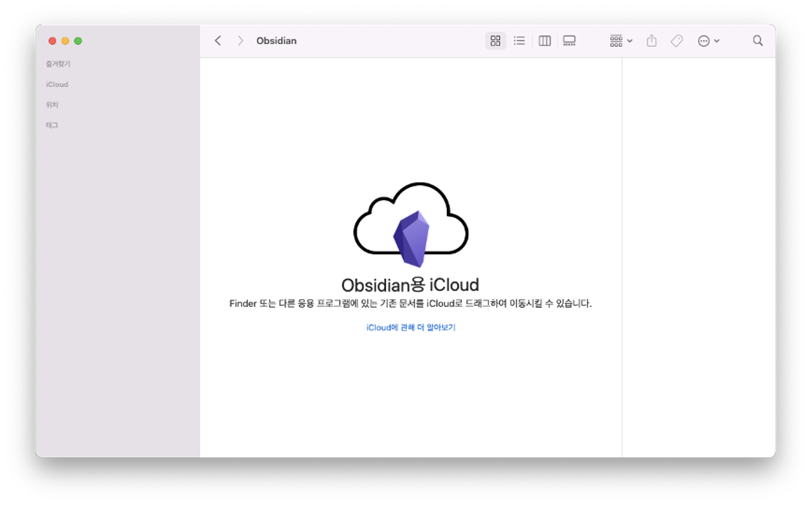
Task: Go back with the left chevron
Action: [x=218, y=41]
